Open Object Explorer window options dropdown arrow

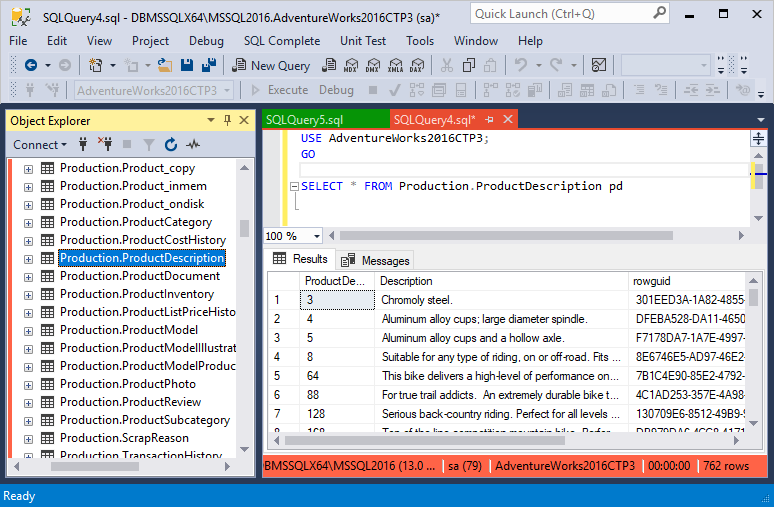click(211, 120)
